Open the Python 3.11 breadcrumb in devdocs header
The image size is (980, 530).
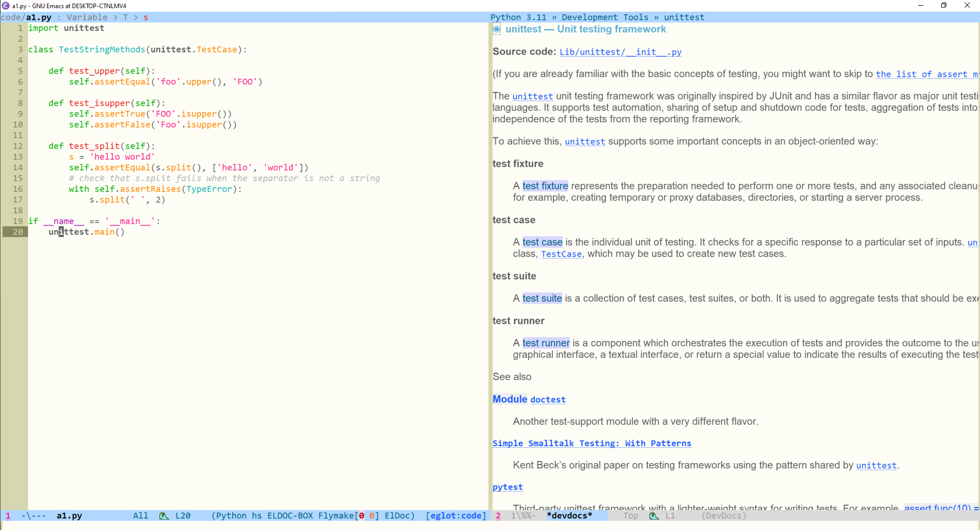(x=518, y=17)
